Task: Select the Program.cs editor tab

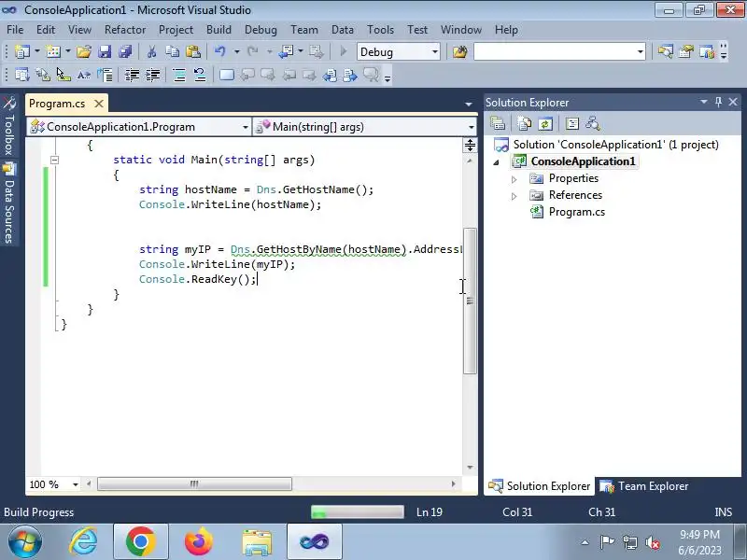Action: (x=57, y=104)
